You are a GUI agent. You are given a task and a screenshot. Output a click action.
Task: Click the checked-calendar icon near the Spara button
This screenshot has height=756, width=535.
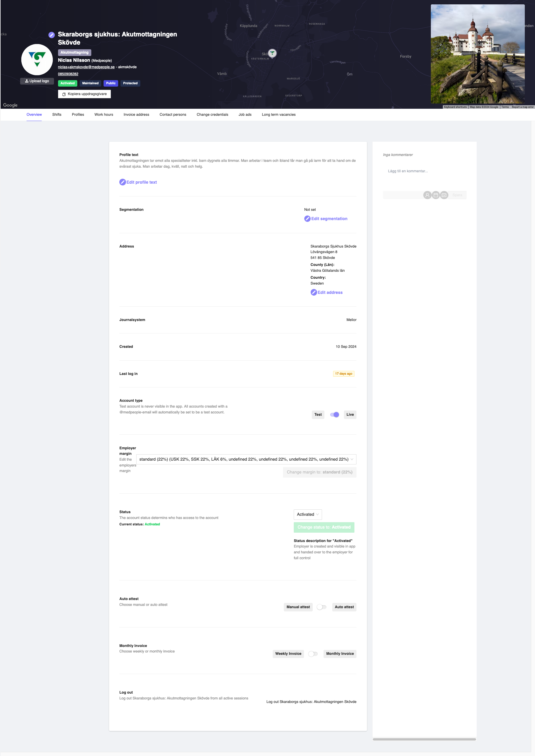coord(444,195)
